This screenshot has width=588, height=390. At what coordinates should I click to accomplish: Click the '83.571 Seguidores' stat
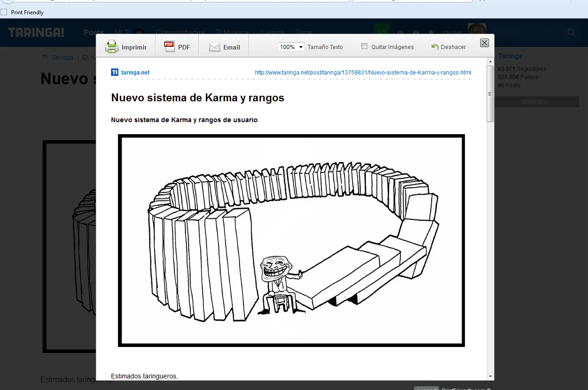pos(522,69)
